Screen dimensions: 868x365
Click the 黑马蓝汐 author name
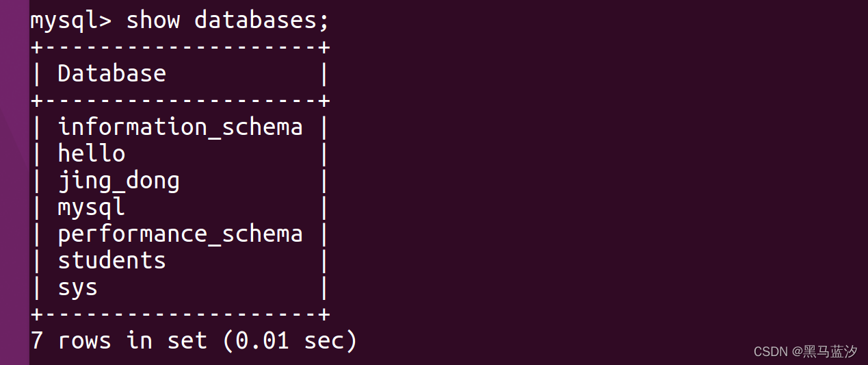pyautogui.click(x=830, y=351)
